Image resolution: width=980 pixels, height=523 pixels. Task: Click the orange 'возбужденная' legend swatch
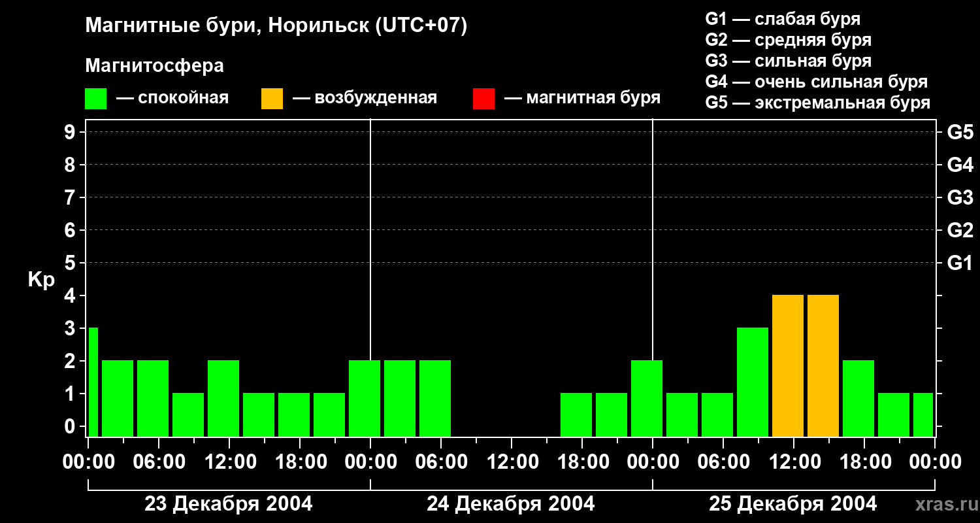click(272, 99)
